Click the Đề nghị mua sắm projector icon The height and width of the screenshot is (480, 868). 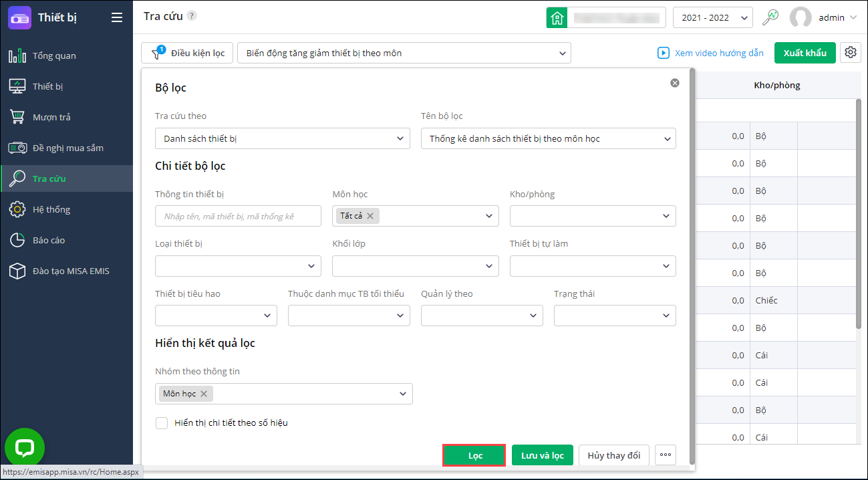click(17, 148)
